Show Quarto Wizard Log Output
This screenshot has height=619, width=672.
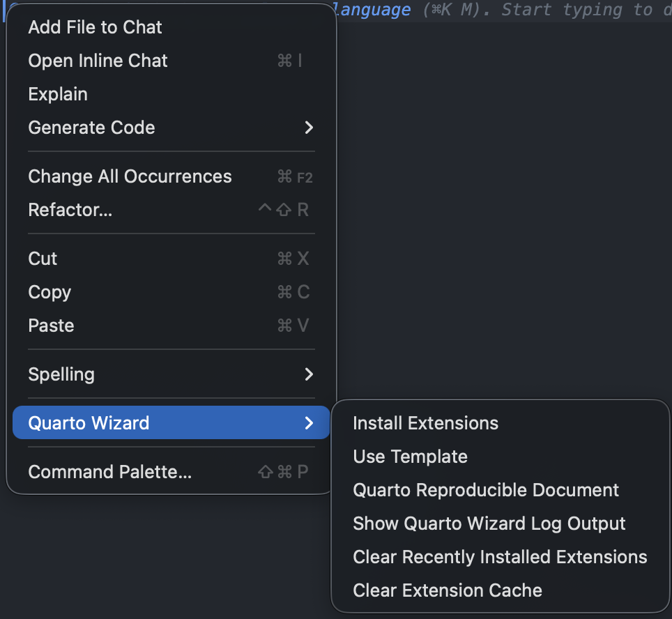(x=489, y=524)
